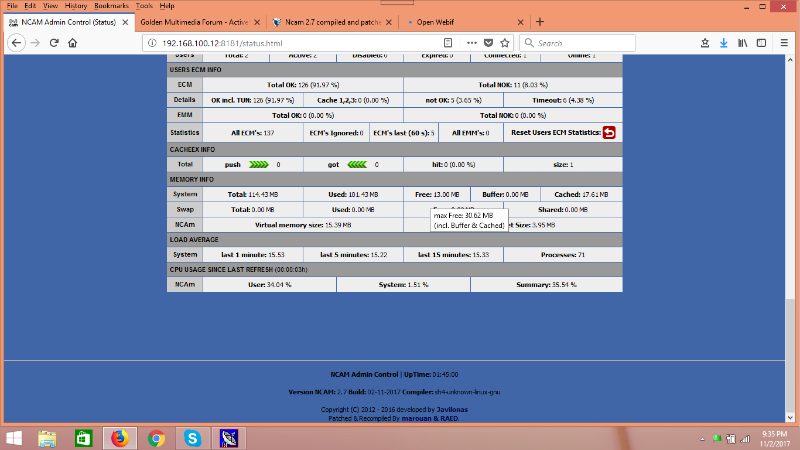Image resolution: width=800 pixels, height=450 pixels.
Task: Select the NCAM Admin Control (Status) tab
Action: [x=69, y=22]
